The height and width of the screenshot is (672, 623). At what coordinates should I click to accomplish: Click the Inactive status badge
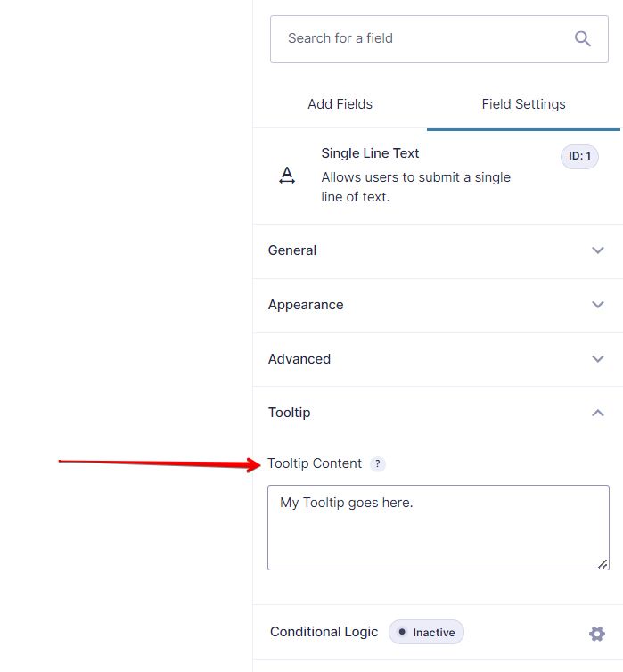pos(426,632)
